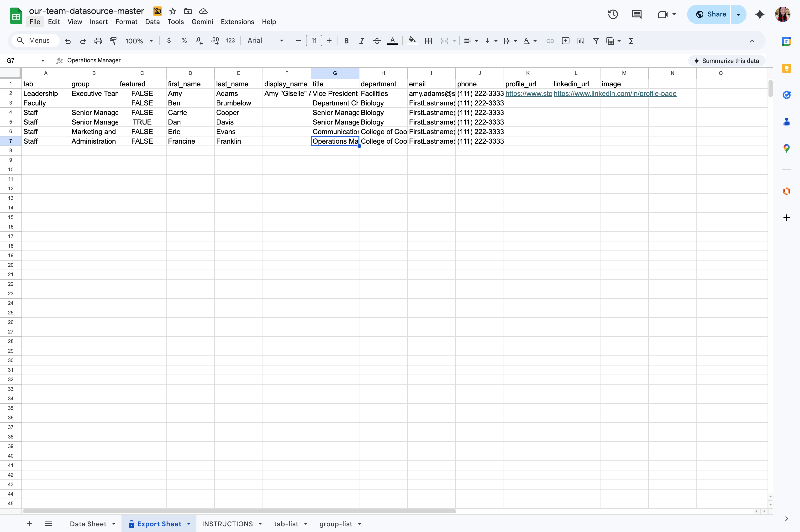Viewport: 800px width, 532px height.
Task: Toggle italic formatting
Action: click(362, 41)
